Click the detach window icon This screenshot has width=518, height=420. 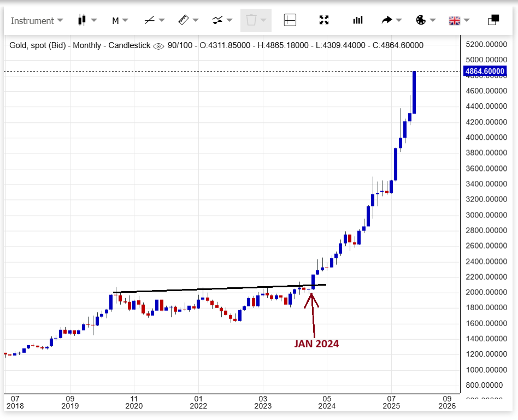click(493, 21)
